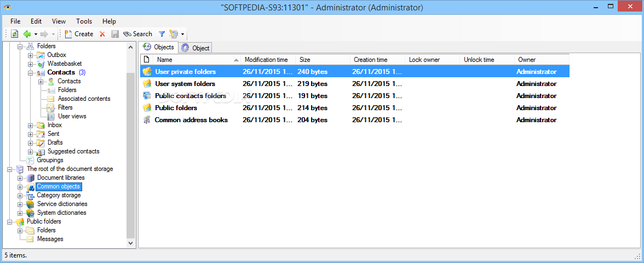
Task: Sort by Modification time column header
Action: pyautogui.click(x=268, y=60)
